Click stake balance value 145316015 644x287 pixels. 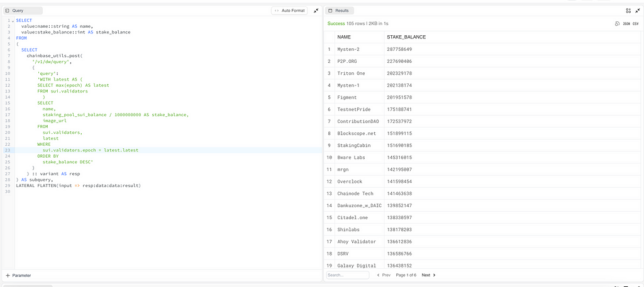coord(399,158)
